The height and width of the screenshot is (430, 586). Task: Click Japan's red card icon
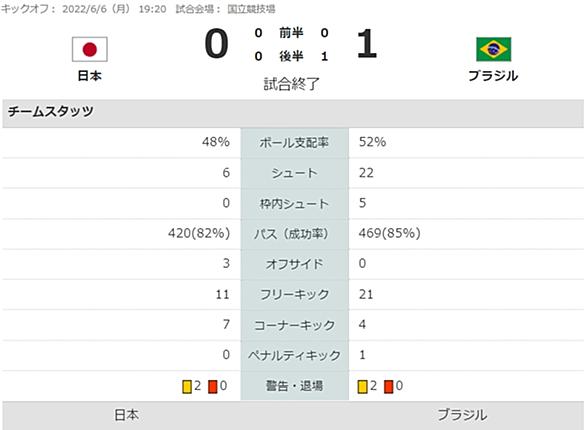click(x=213, y=387)
